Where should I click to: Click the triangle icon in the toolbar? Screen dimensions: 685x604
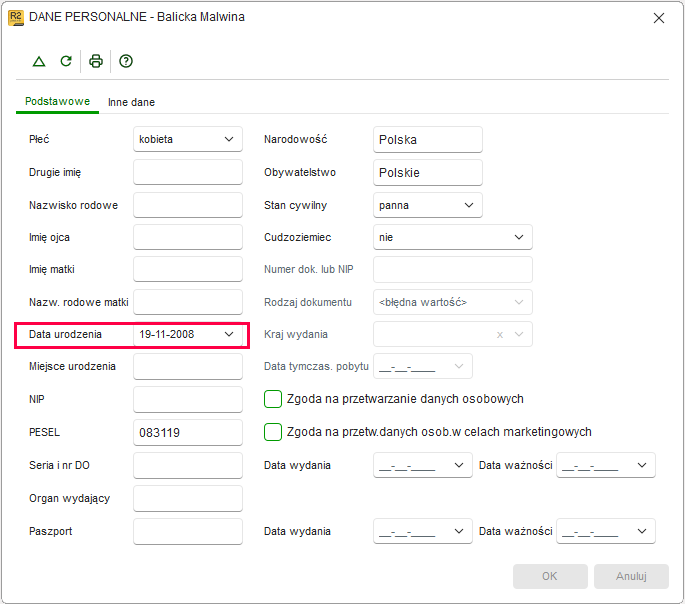click(x=39, y=62)
